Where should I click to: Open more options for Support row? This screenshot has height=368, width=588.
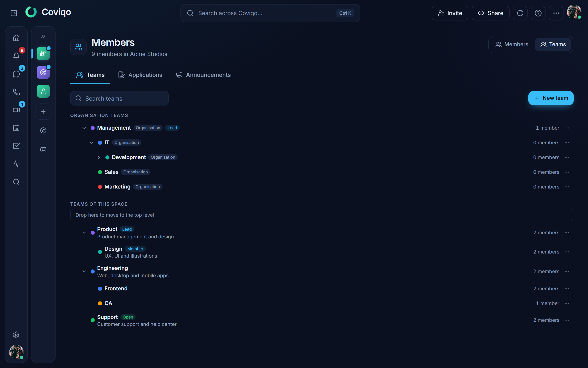coord(567,320)
